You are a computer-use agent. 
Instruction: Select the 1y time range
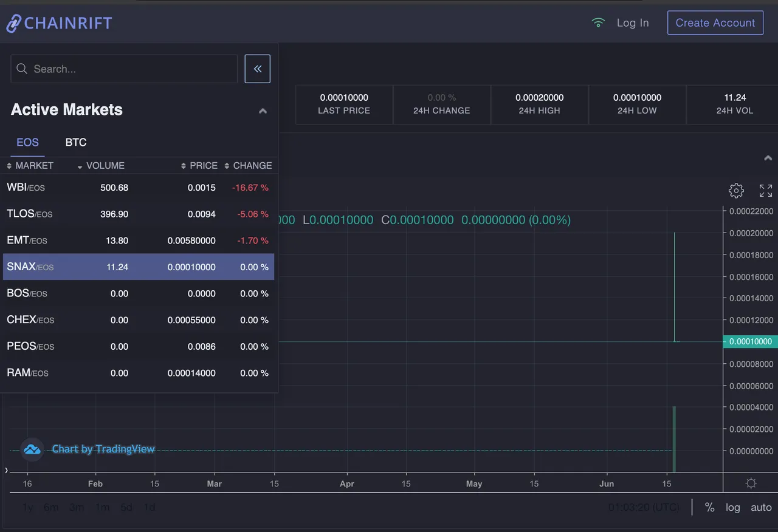point(27,507)
